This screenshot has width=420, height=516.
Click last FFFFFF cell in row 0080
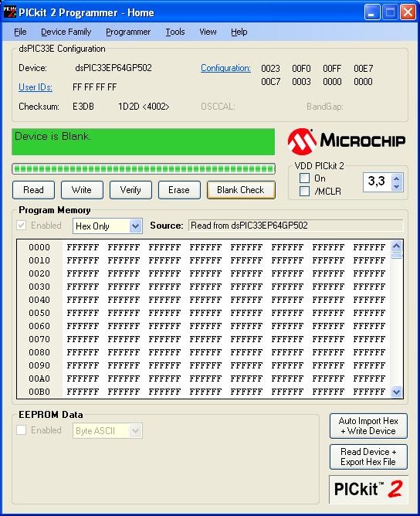click(369, 352)
